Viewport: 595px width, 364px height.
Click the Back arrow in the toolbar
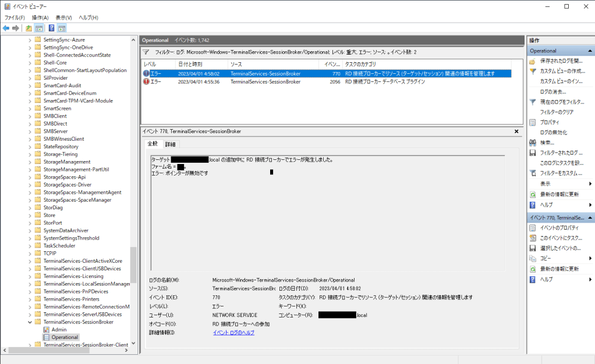[x=6, y=28]
